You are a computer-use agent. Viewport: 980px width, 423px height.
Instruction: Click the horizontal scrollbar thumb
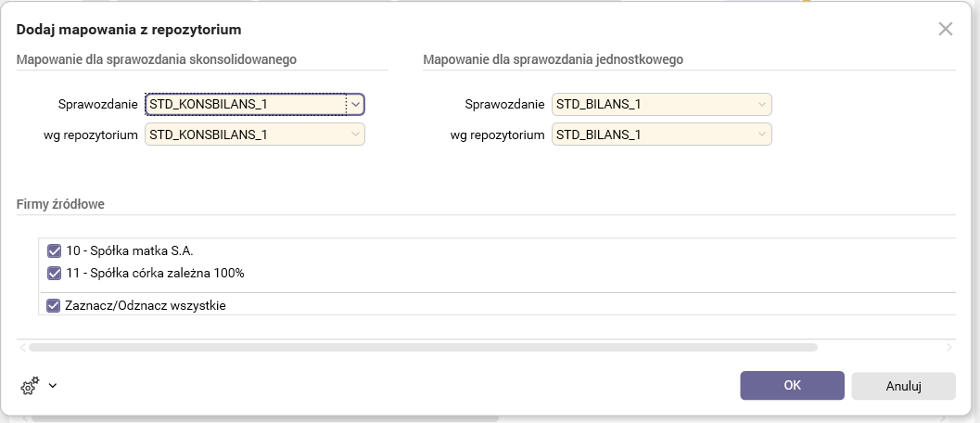(422, 348)
